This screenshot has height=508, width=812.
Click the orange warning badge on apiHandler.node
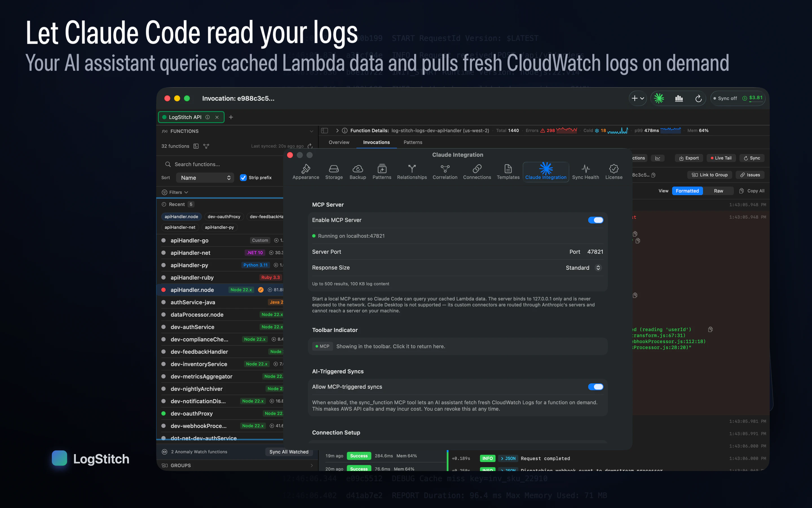[x=261, y=290]
